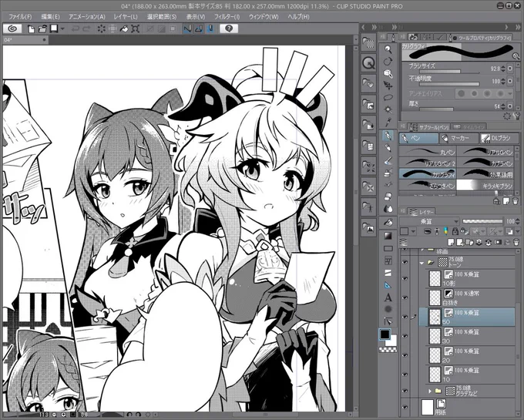
Task: Open the blending mode dropdown 乗算
Action: pos(429,221)
